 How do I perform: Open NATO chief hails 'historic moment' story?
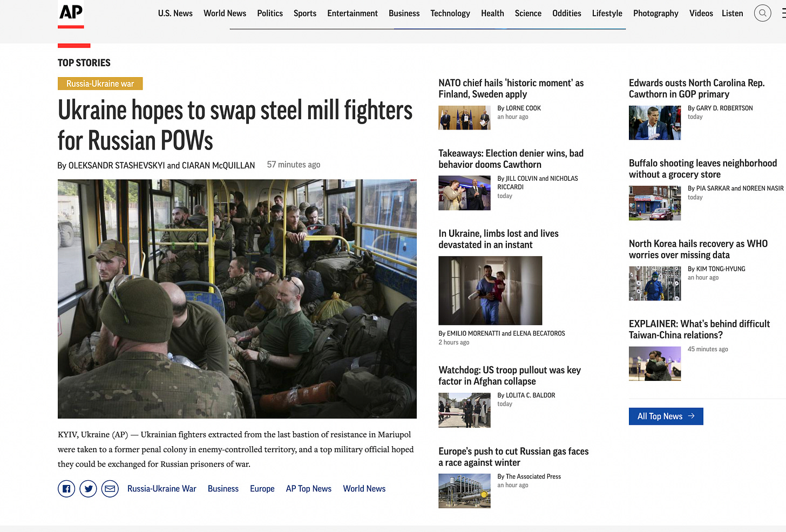[511, 88]
